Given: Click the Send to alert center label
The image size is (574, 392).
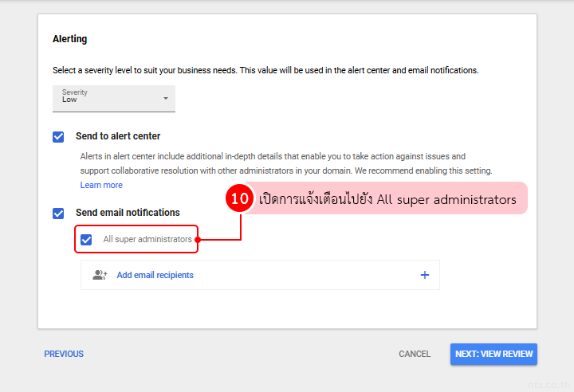Looking at the screenshot, I should tap(118, 136).
